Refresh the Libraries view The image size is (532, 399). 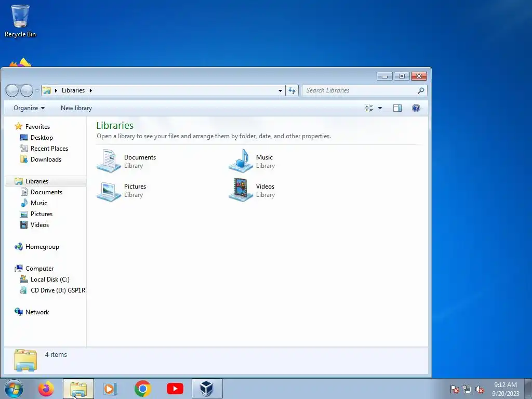[x=292, y=90]
